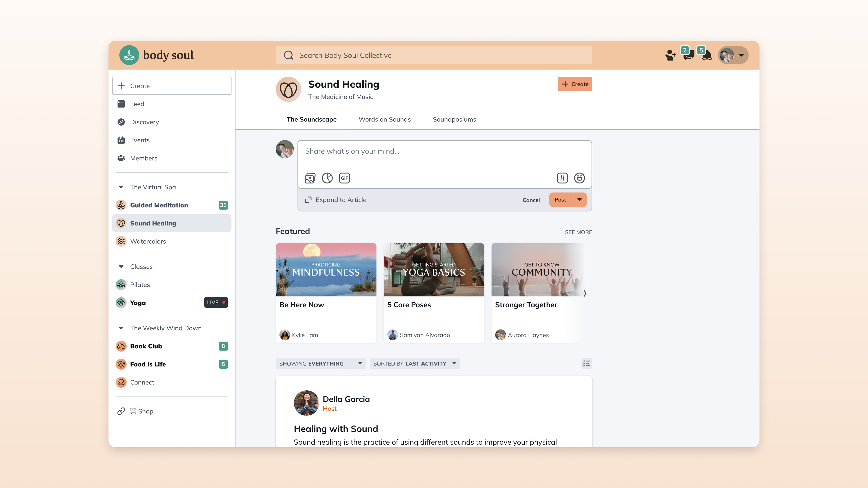Click the See More link
Image resolution: width=868 pixels, height=488 pixels.
(x=578, y=232)
